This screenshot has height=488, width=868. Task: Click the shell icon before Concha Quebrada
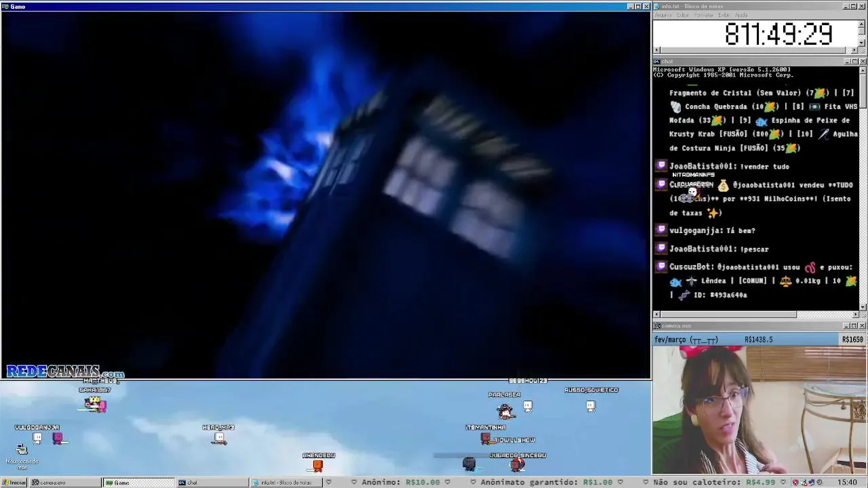coord(675,106)
